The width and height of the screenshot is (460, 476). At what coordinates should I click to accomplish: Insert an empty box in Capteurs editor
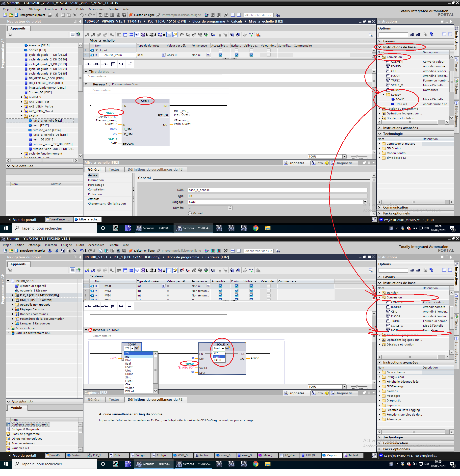point(113,306)
